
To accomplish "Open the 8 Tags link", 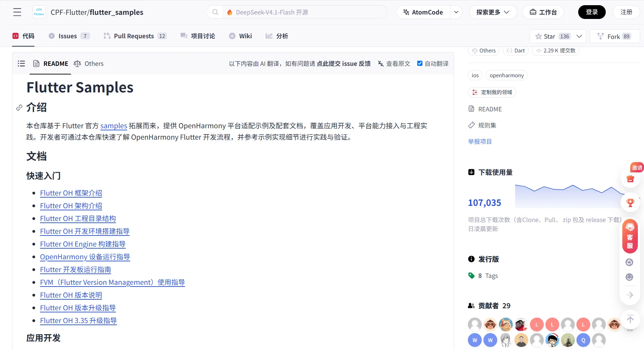I will coord(483,276).
